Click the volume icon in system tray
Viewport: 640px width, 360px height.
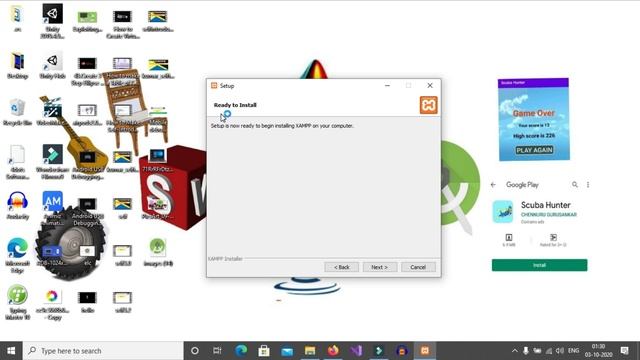(x=560, y=351)
